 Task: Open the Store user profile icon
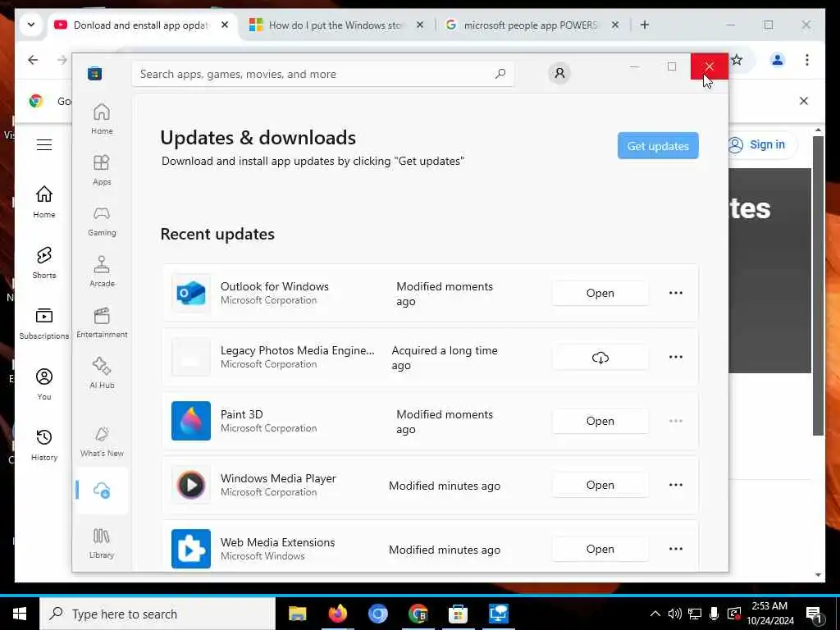click(x=559, y=73)
